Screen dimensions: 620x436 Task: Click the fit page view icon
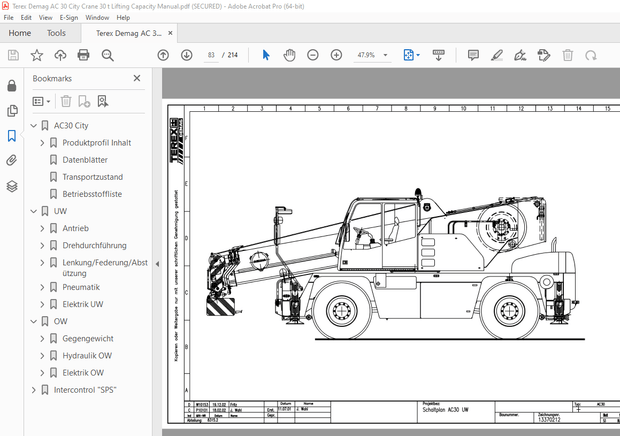408,55
